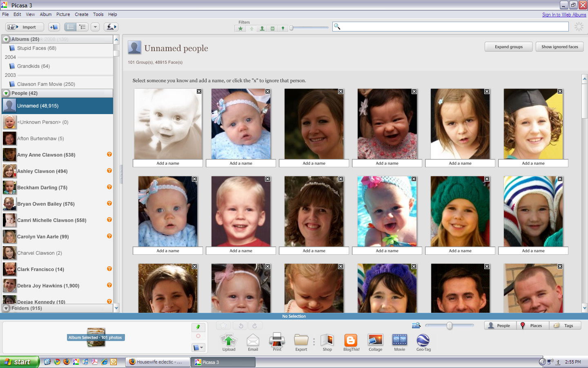Image resolution: width=588 pixels, height=368 pixels.
Task: Click the orange question mark beside Beckham Darling
Action: (109, 187)
